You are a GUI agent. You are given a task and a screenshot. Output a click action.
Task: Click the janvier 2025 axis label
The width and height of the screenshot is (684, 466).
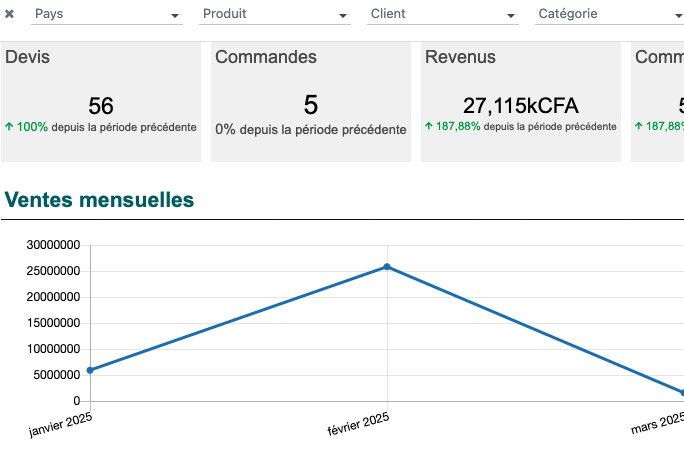pyautogui.click(x=61, y=424)
